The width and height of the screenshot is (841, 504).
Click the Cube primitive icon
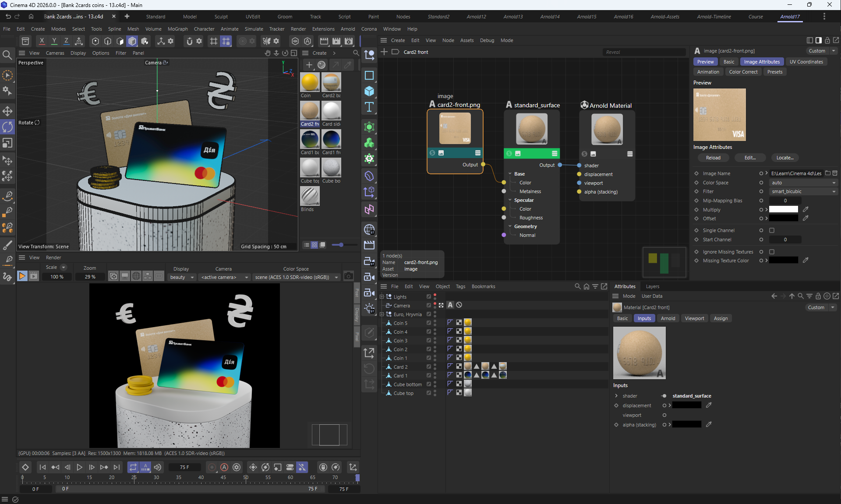click(x=369, y=91)
